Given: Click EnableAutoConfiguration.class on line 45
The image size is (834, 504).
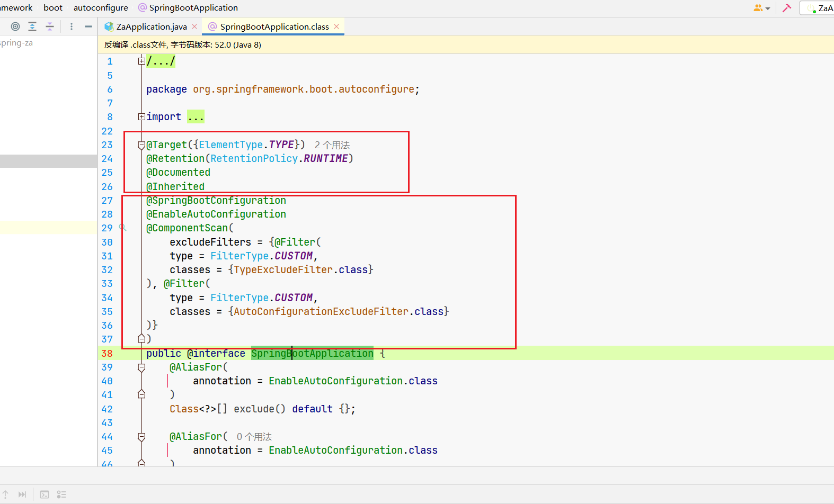Looking at the screenshot, I should 353,450.
